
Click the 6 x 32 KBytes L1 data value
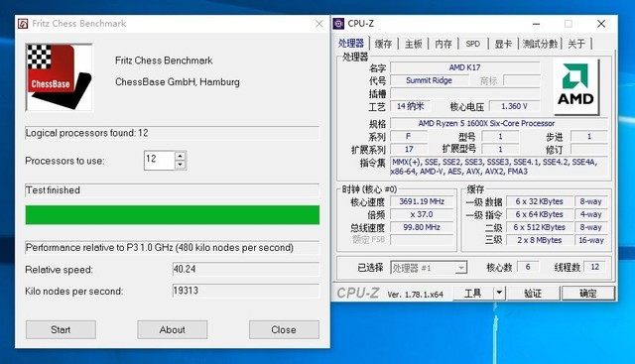(540, 201)
